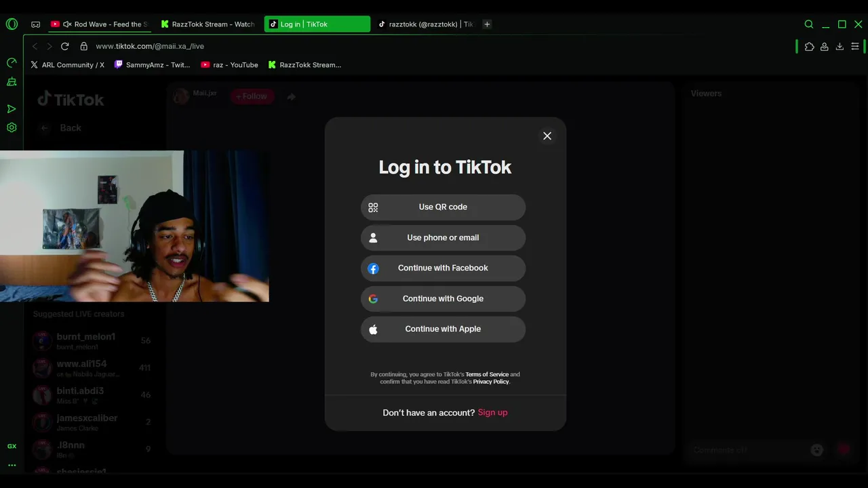Screen dimensions: 868x488
Task: Switch to the razztokk (@razztokk) TikTok tab
Action: [x=426, y=24]
